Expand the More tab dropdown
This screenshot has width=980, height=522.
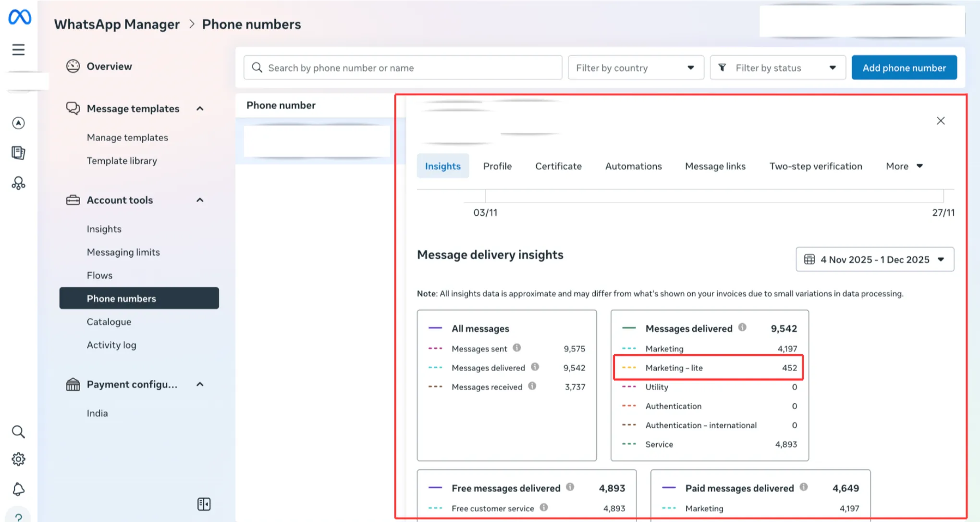pyautogui.click(x=904, y=166)
